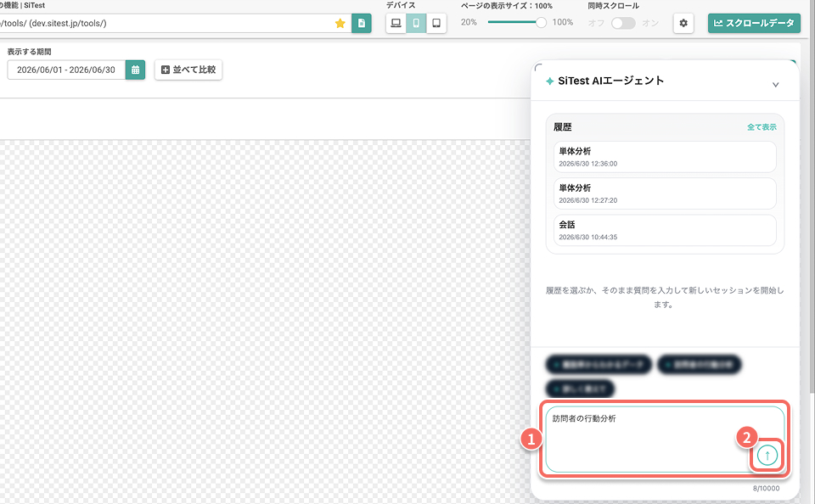815x504 pixels.
Task: Select the tablet device view icon
Action: tap(436, 23)
